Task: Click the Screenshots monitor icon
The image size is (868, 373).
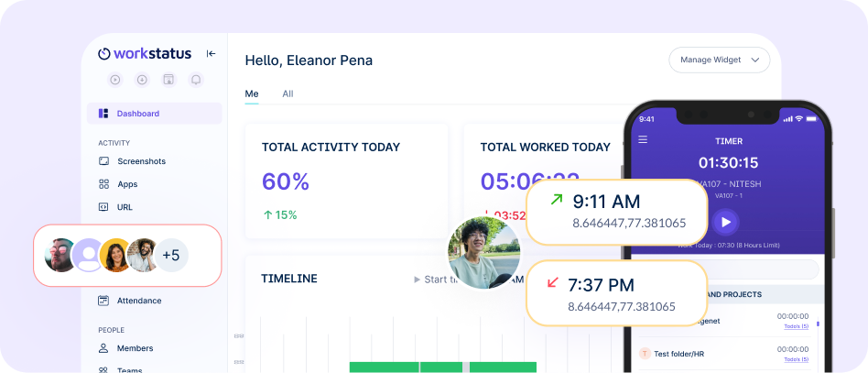Action: 103,161
